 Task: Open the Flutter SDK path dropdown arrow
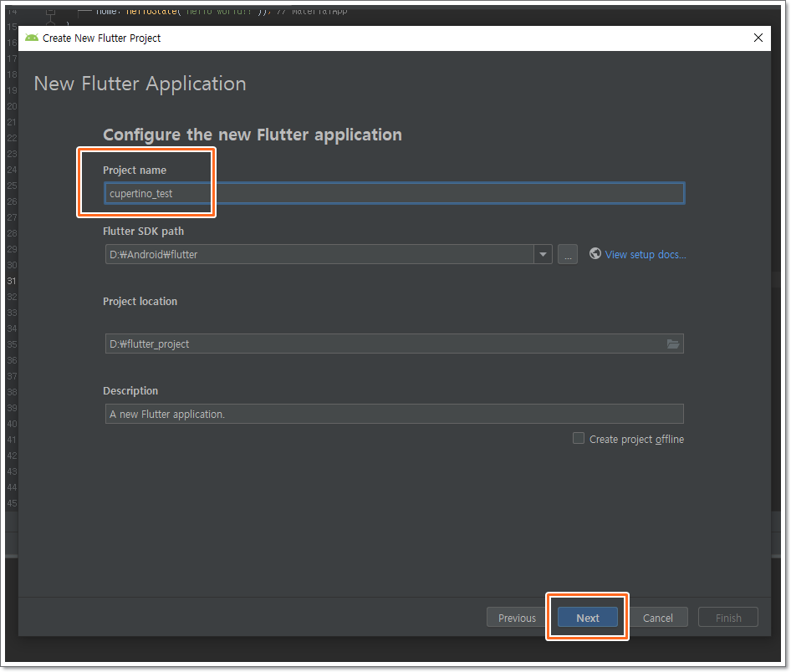pos(543,255)
